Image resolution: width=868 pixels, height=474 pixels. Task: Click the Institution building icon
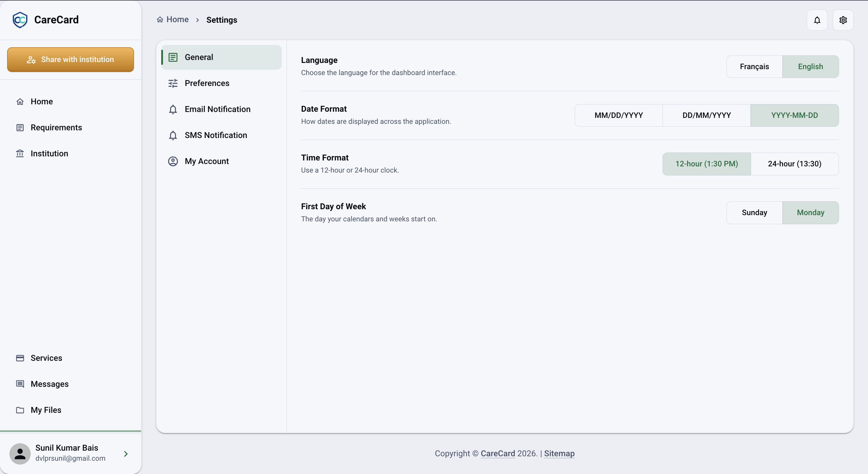(20, 153)
